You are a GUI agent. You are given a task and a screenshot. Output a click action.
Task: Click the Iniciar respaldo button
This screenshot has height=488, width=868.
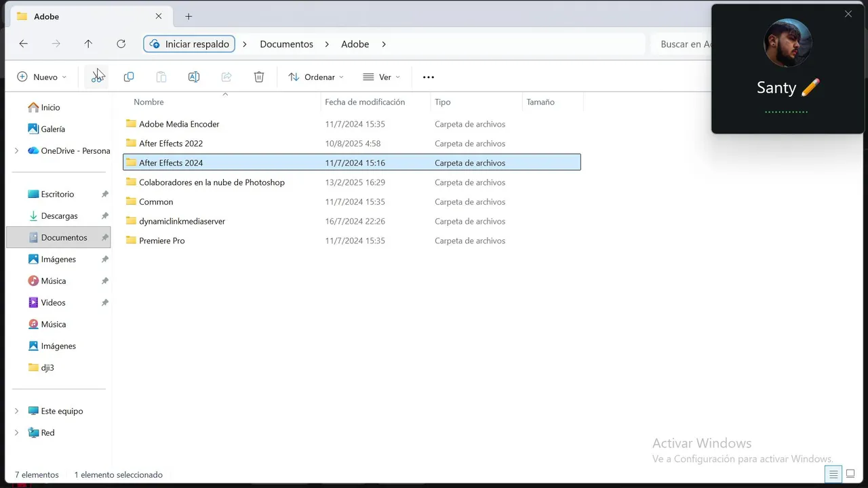189,44
